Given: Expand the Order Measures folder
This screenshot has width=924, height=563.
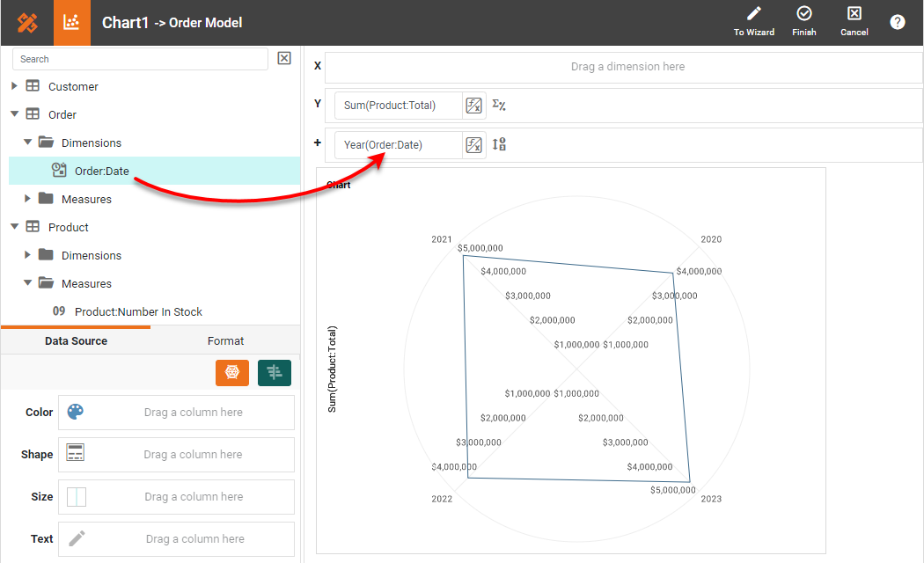Looking at the screenshot, I should click(x=27, y=199).
